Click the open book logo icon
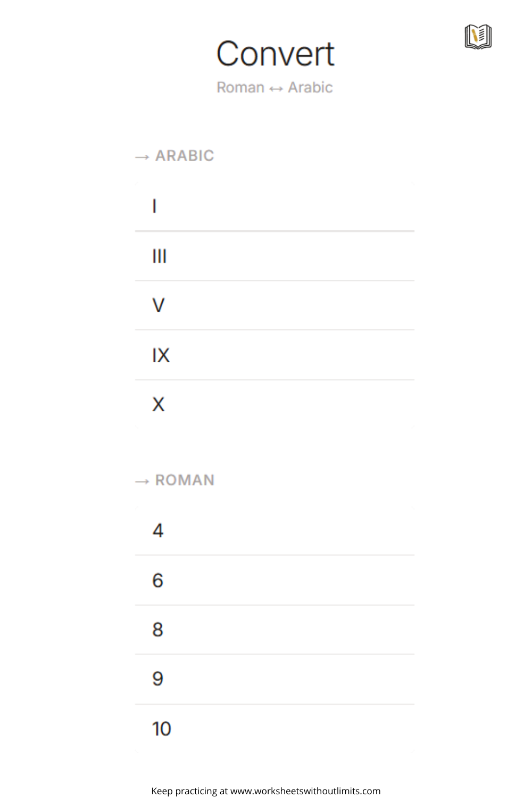Image resolution: width=532 pixels, height=798 pixels. click(x=478, y=37)
